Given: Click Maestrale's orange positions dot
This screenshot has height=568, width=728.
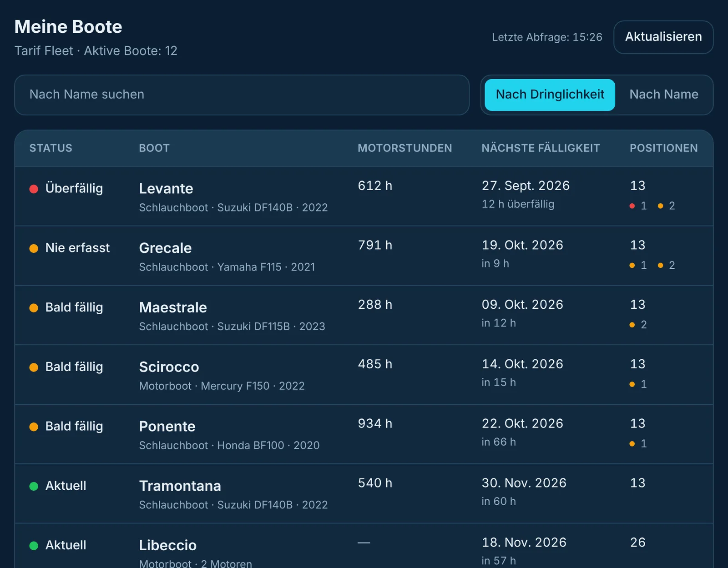Looking at the screenshot, I should coord(632,325).
